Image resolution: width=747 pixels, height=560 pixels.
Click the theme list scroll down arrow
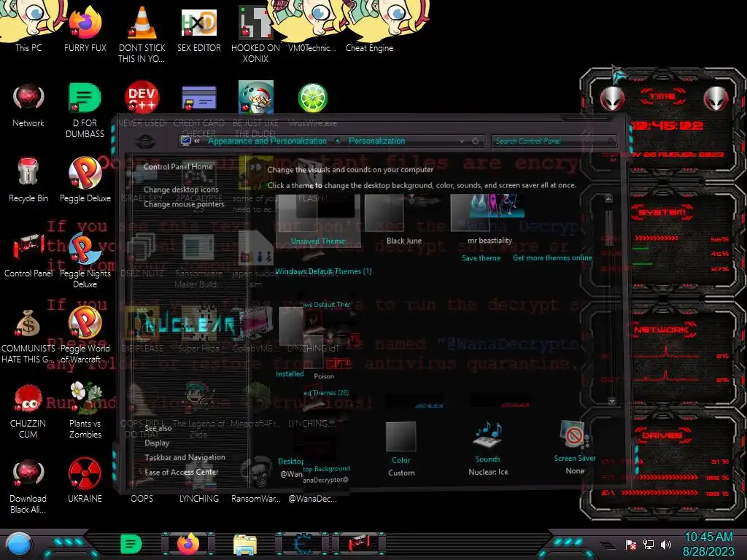[612, 402]
